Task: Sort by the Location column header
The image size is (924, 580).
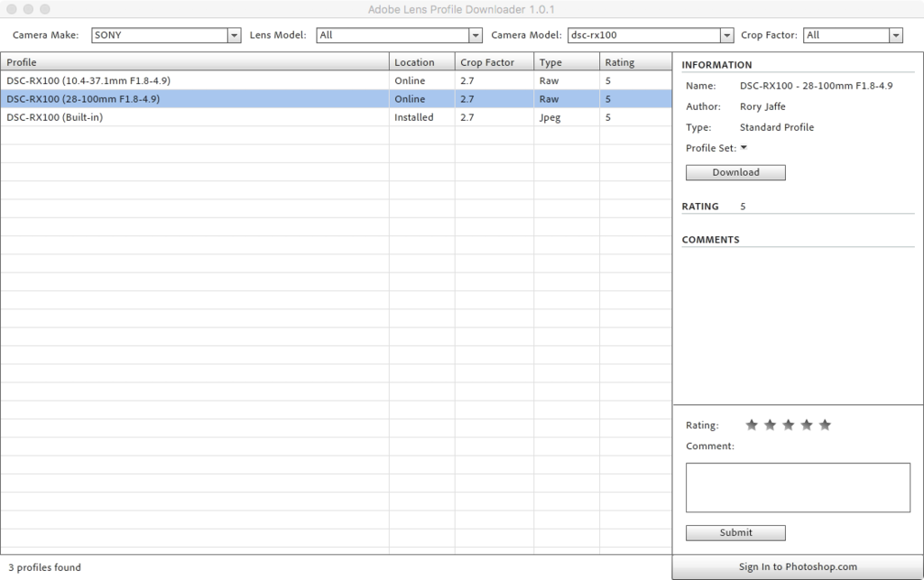Action: 422,62
